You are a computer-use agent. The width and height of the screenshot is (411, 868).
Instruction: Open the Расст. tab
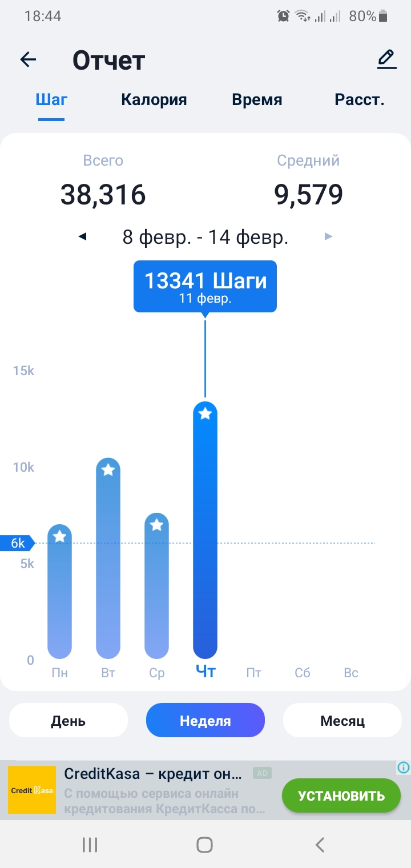coord(359,100)
